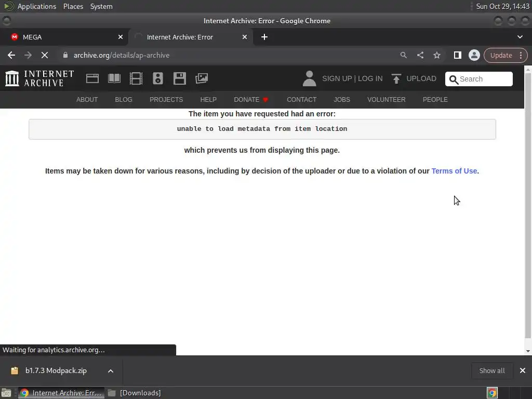The width and height of the screenshot is (532, 399).
Task: Click the address bar URL archive.org/details/ap-archive
Action: (x=122, y=55)
